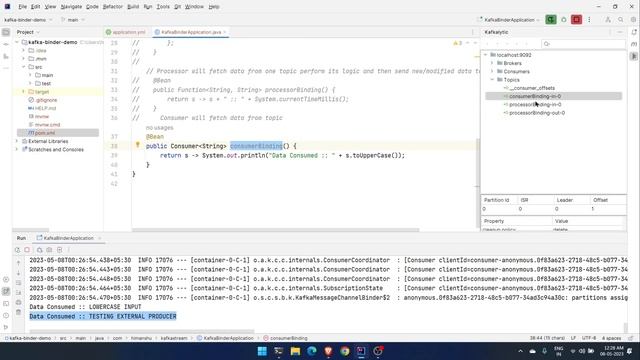Expand the target folder
Viewport: 640px width, 360px height.
[x=24, y=92]
